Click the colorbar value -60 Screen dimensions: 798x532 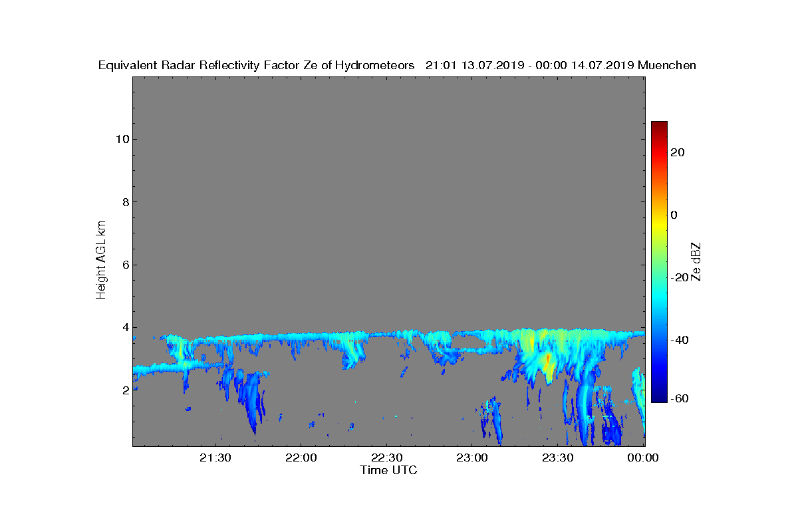click(680, 398)
